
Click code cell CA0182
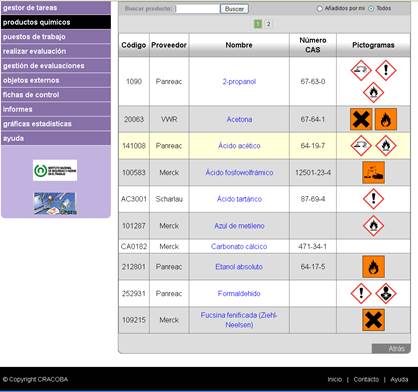click(x=134, y=246)
